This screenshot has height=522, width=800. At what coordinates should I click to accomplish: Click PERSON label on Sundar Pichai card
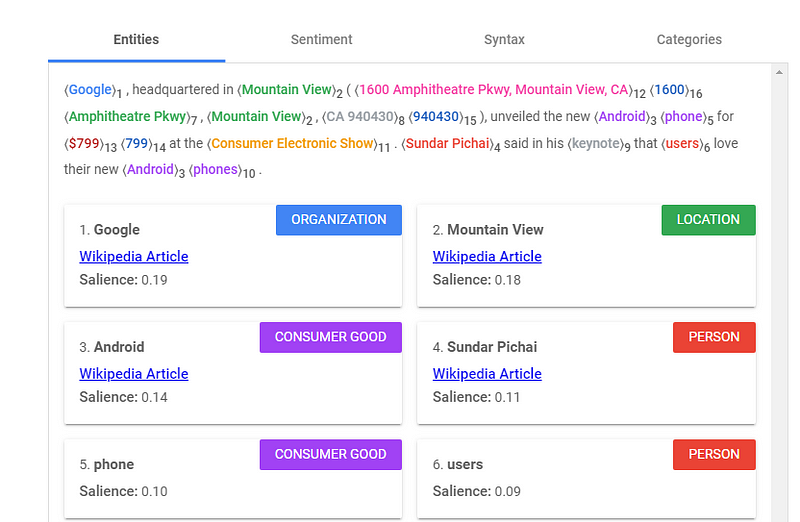[714, 337]
